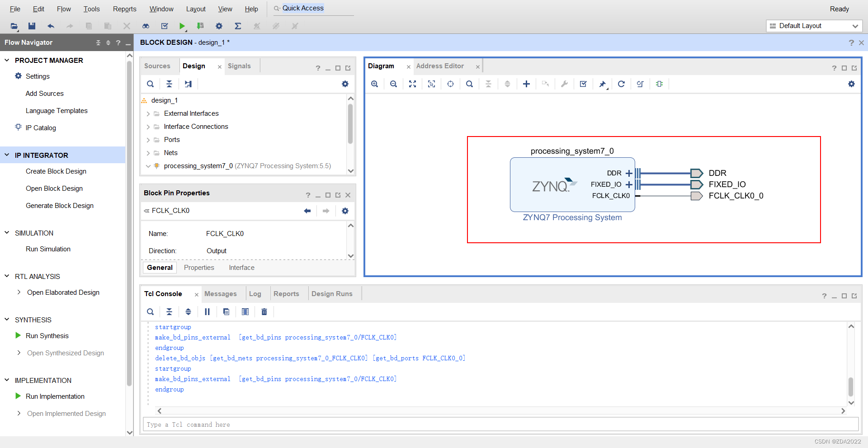Image resolution: width=868 pixels, height=448 pixels.
Task: Click the Sigma report icon in toolbar
Action: click(x=238, y=26)
